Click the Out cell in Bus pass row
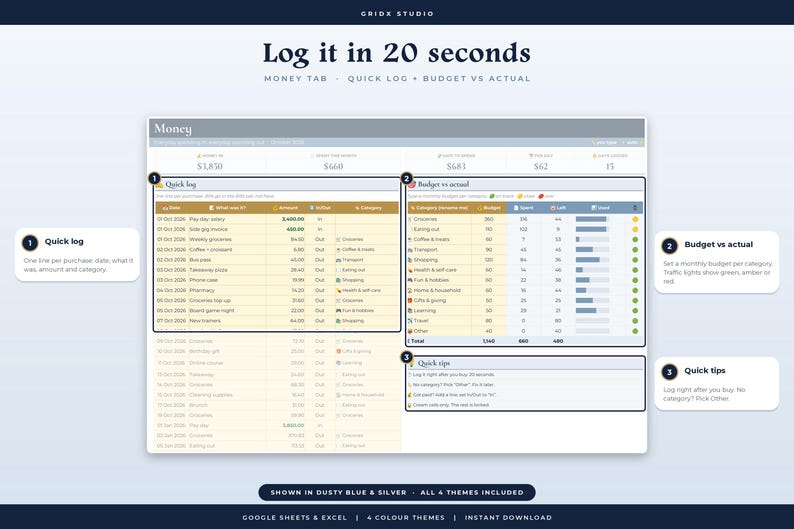 point(320,260)
